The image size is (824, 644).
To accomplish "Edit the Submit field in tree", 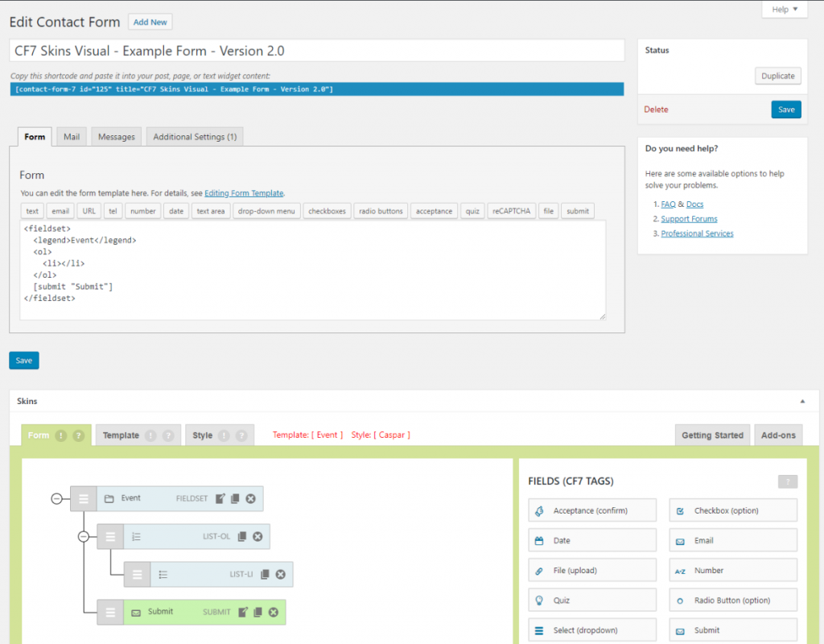I will [243, 613].
